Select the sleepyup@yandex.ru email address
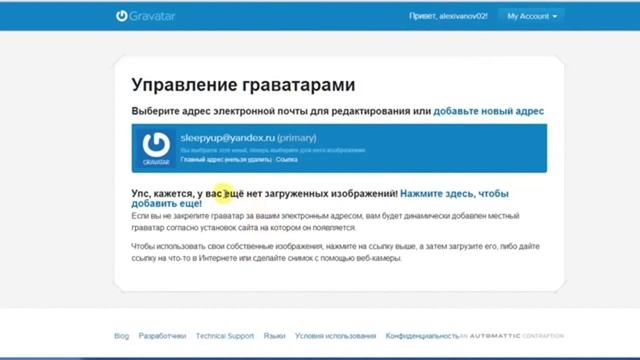The image size is (640, 360). pos(228,138)
